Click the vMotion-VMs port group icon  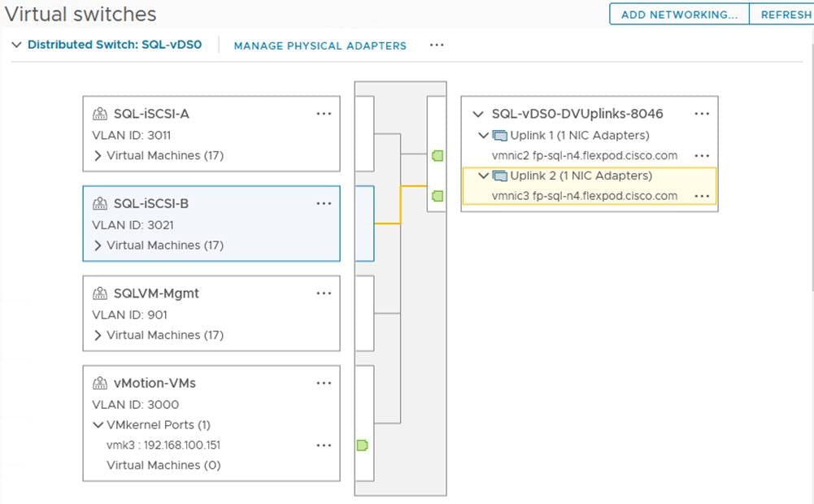100,383
